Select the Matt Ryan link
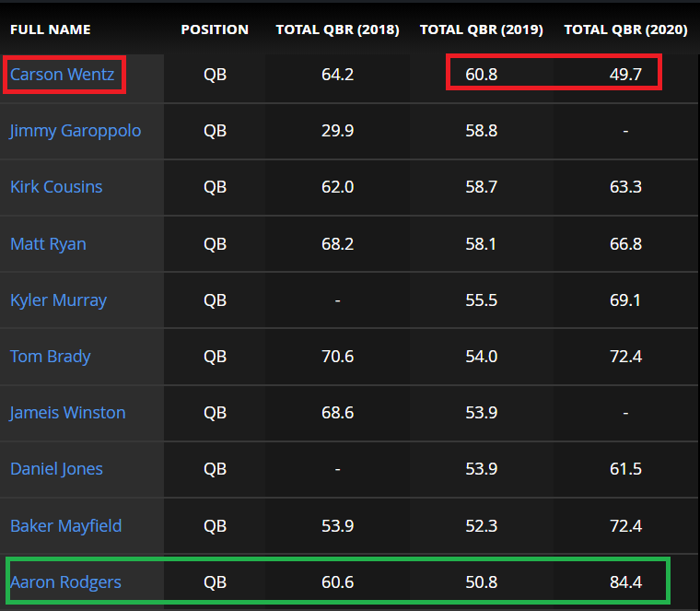Viewport: 700px width, 611px height. click(48, 244)
